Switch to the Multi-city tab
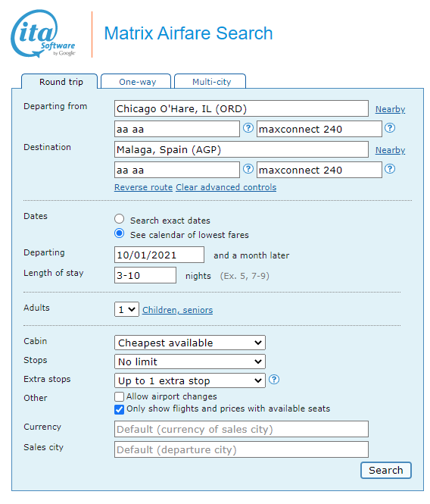This screenshot has width=430, height=504. (210, 81)
